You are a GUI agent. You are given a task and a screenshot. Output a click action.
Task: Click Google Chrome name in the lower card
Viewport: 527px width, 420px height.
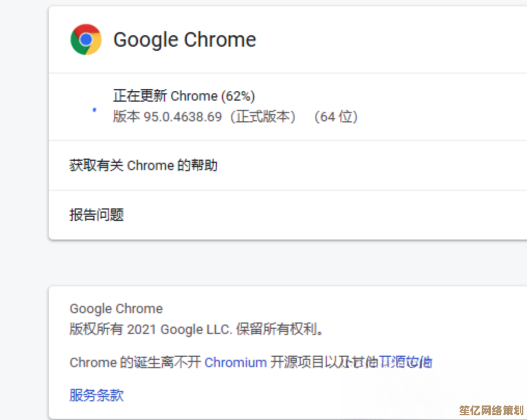point(116,309)
